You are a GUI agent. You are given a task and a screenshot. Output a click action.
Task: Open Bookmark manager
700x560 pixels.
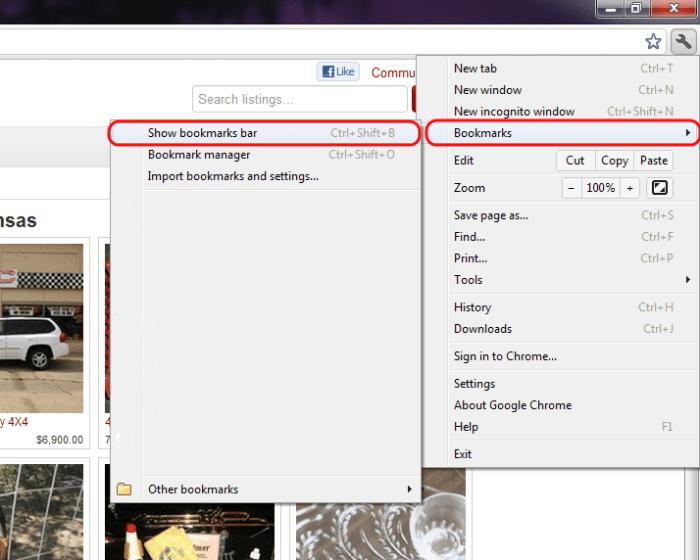(x=199, y=155)
